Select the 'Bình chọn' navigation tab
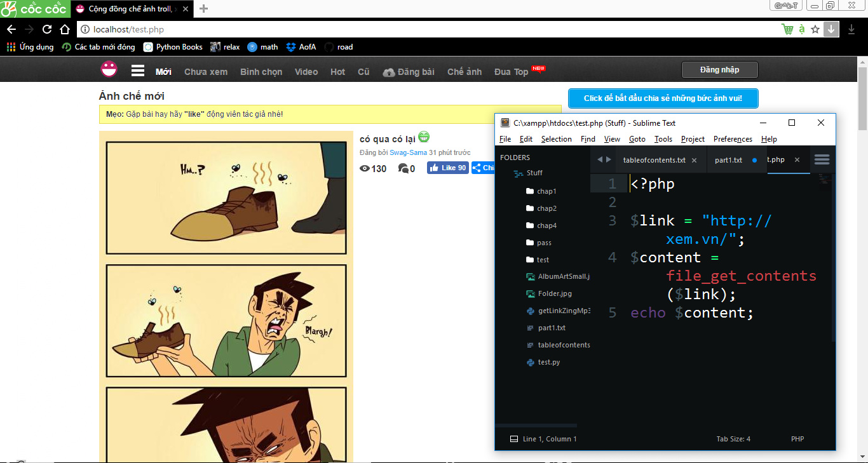The height and width of the screenshot is (463, 868). (x=261, y=72)
